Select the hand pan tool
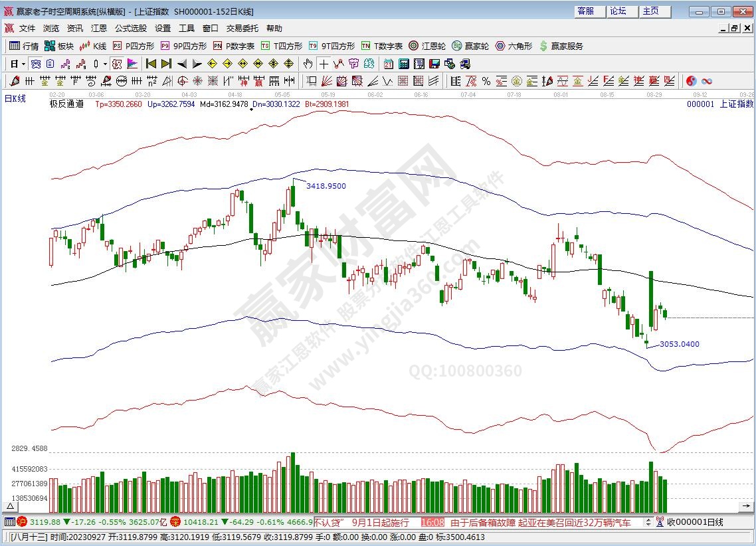756x546 pixels. pos(308,64)
